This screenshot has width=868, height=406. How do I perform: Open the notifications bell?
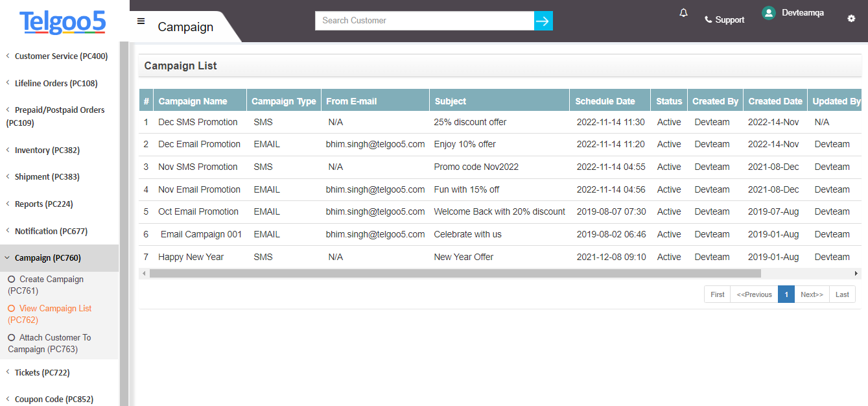point(683,12)
